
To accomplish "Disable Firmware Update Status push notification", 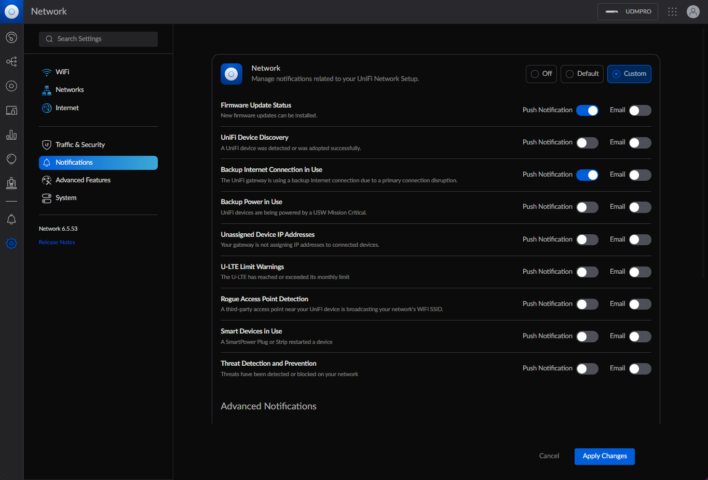I will [587, 111].
